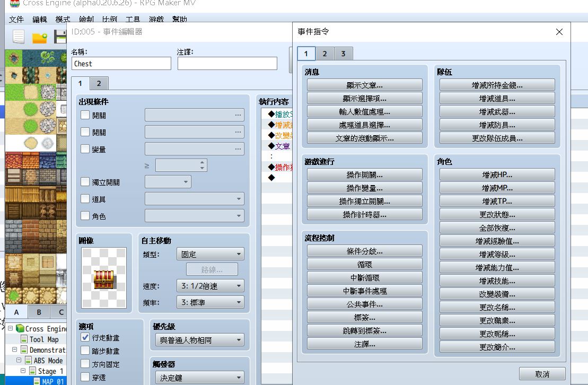Click the save floppy disk icon
The image size is (588, 385).
coord(60,37)
